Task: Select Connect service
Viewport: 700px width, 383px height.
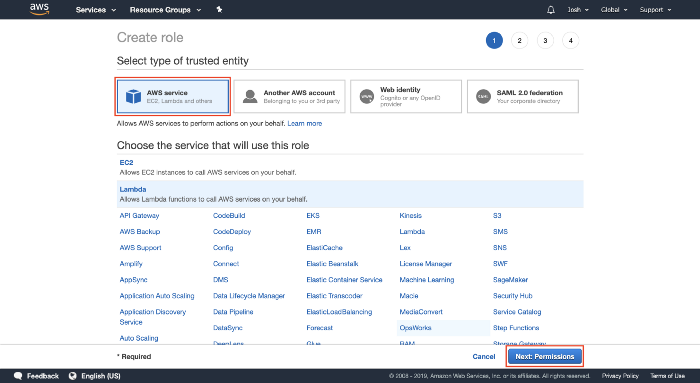Action: 226,264
